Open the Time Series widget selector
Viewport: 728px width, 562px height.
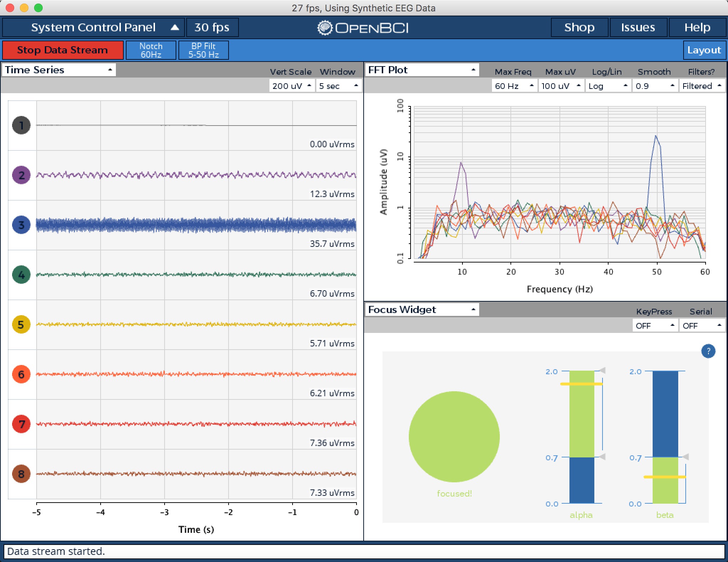point(58,70)
